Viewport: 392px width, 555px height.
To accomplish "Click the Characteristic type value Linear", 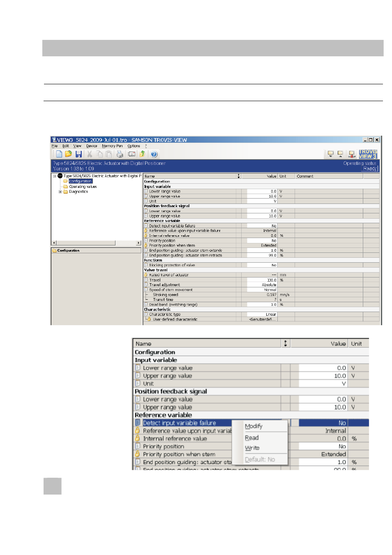I will [x=262, y=314].
